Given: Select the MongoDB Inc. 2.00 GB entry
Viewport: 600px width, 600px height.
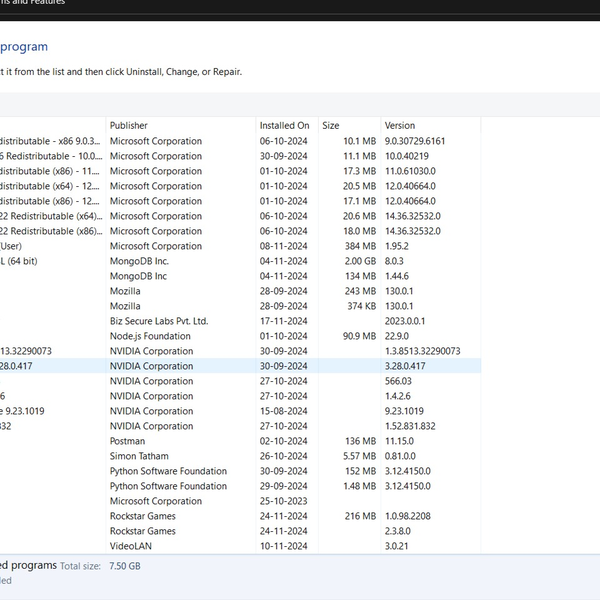Looking at the screenshot, I should (139, 261).
